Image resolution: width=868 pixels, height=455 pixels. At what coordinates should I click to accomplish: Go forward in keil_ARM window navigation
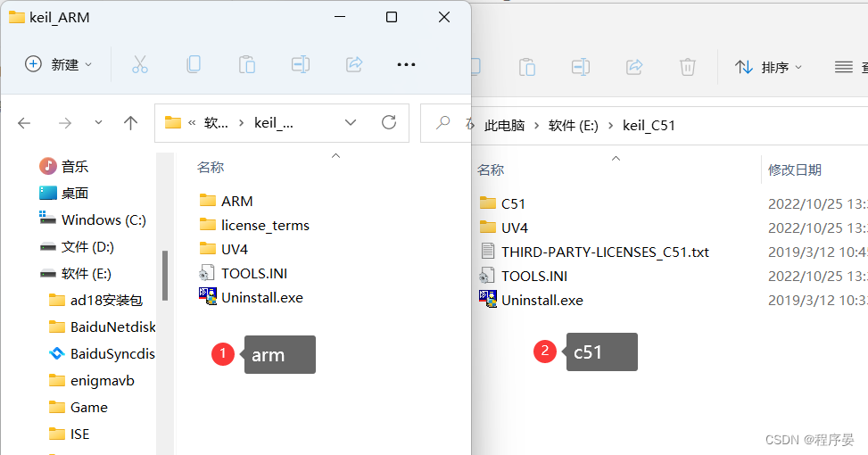pyautogui.click(x=65, y=123)
